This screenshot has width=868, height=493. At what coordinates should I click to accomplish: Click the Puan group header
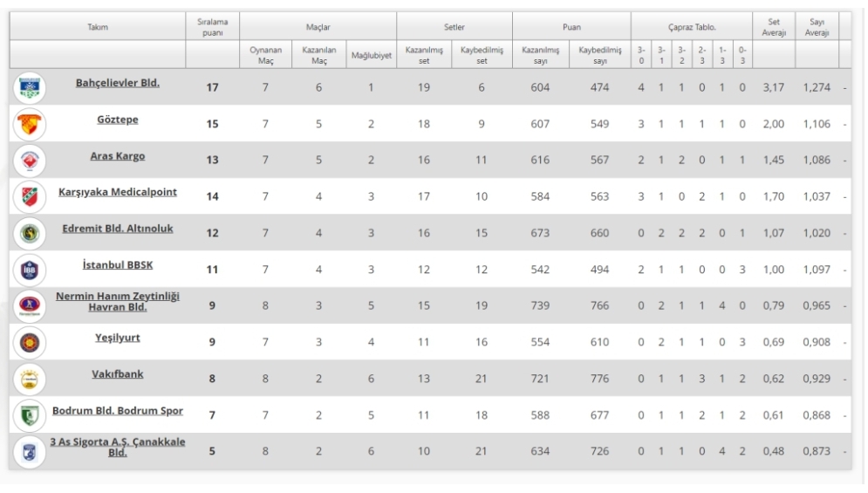click(572, 26)
